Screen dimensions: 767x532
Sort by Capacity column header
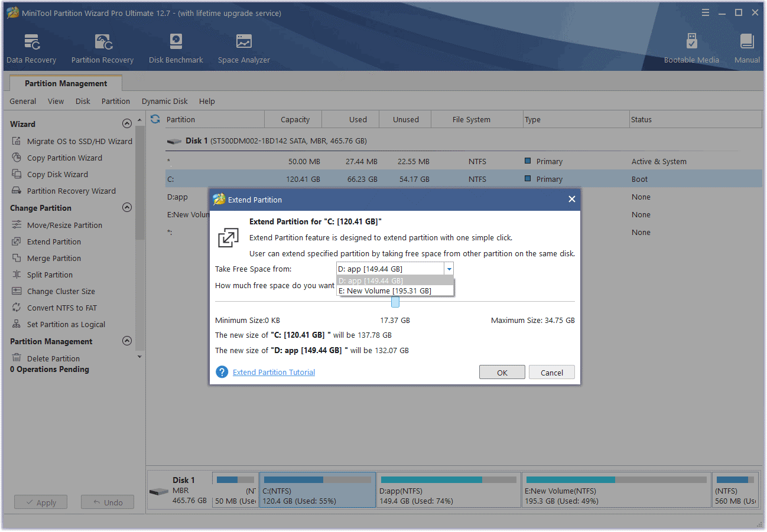tap(295, 119)
